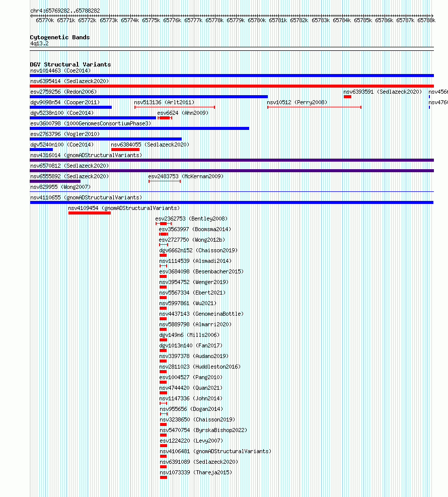448x497 pixels.
Task: Select nsv6570812 (Sedlazeck2020) label
Action: click(69, 166)
